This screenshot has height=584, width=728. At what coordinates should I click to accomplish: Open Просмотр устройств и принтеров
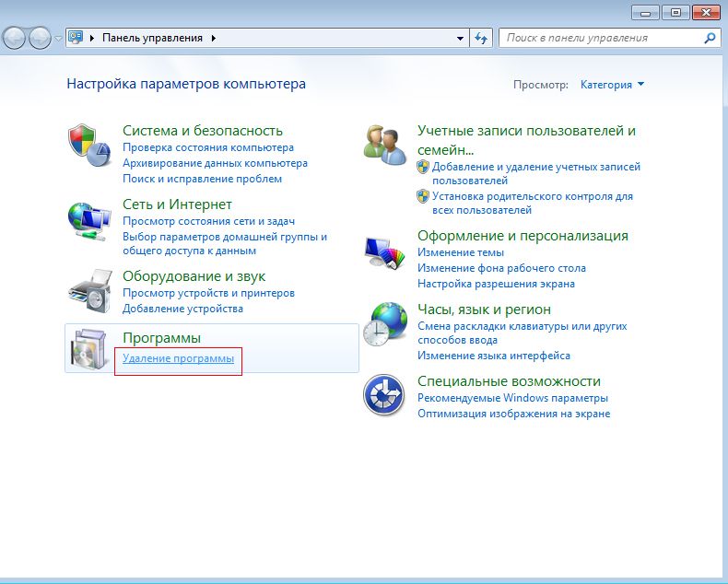coord(208,294)
